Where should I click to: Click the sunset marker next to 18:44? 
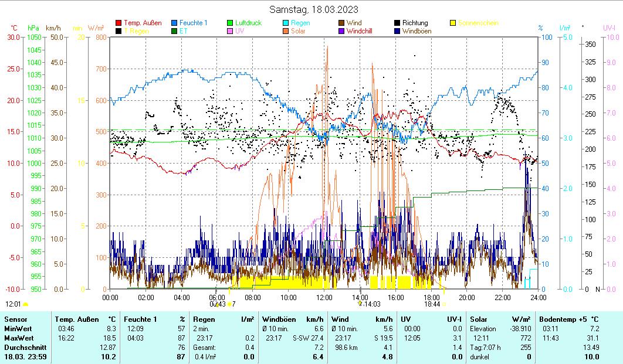coord(444,304)
